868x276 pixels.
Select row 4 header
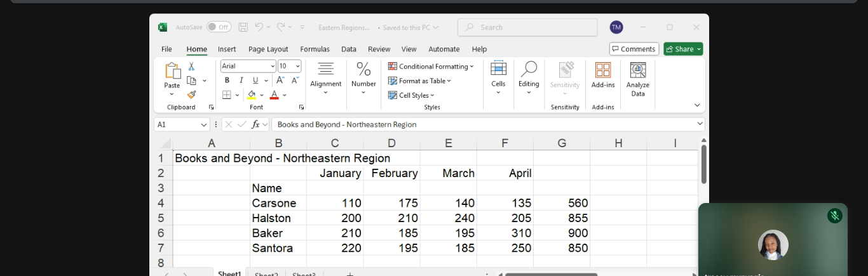[x=161, y=203]
